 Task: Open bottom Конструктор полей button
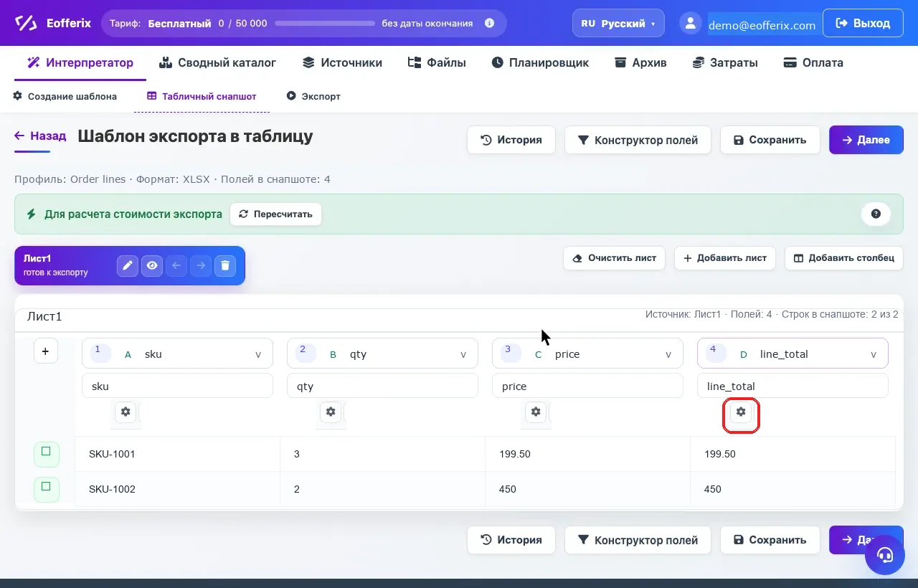tap(638, 540)
